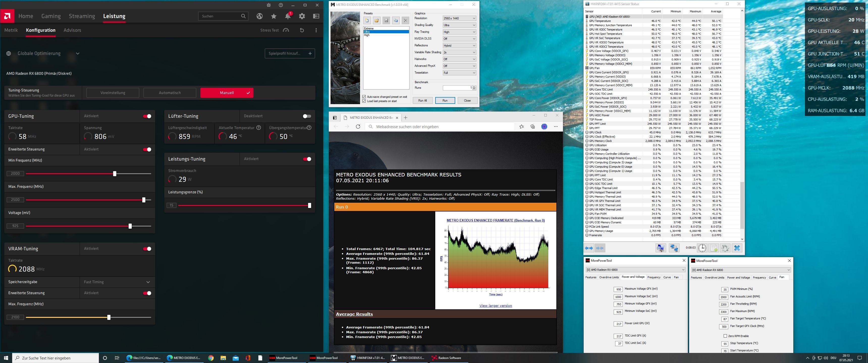Screen dimensions: 868x363
Task: Expand Globale Optimierung chevron
Action: [77, 53]
